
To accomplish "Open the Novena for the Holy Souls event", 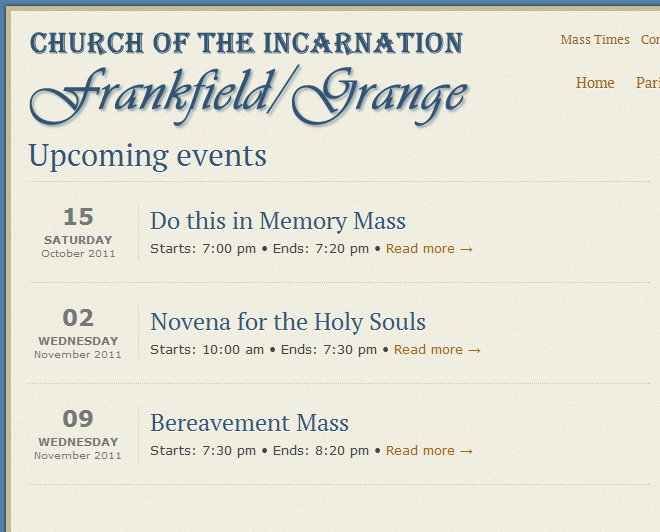I will tap(288, 322).
